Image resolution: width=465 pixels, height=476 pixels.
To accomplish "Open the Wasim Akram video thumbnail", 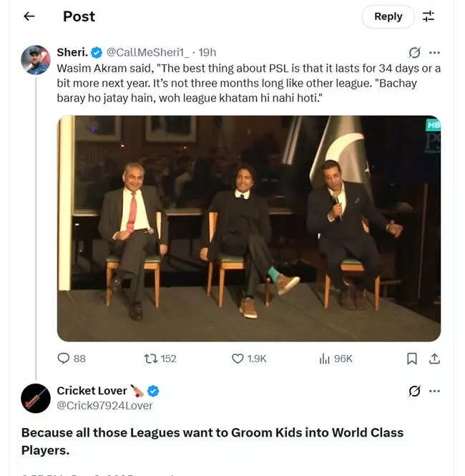I will 248,228.
